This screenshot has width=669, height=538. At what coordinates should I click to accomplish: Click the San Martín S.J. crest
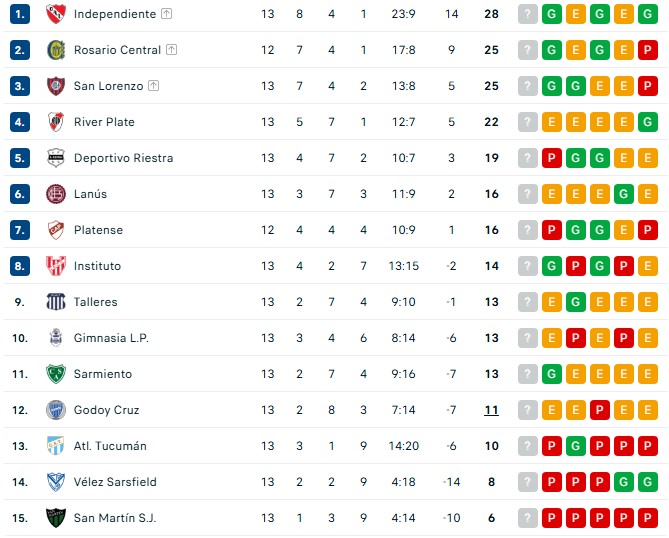point(55,518)
